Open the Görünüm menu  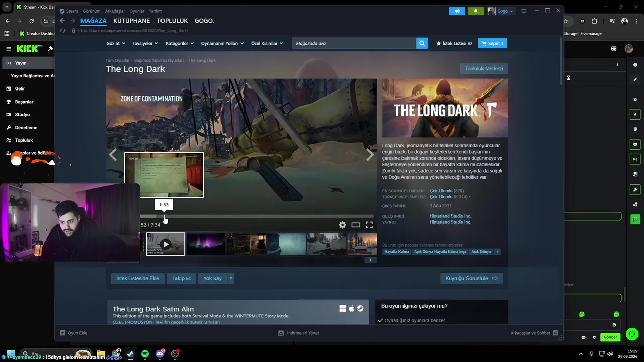click(91, 11)
